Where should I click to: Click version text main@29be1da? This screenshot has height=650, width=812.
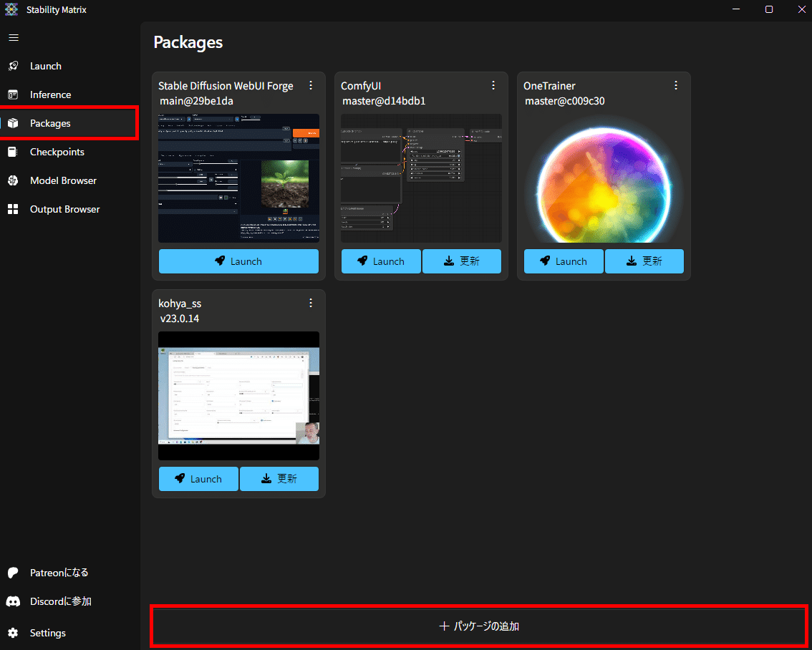196,101
